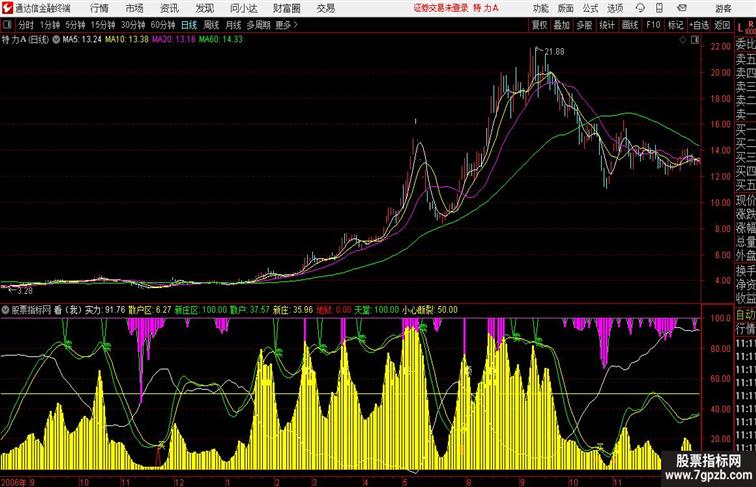Image resolution: width=756 pixels, height=487 pixels.
Task: Open the 财富圈 menu
Action: (x=286, y=8)
